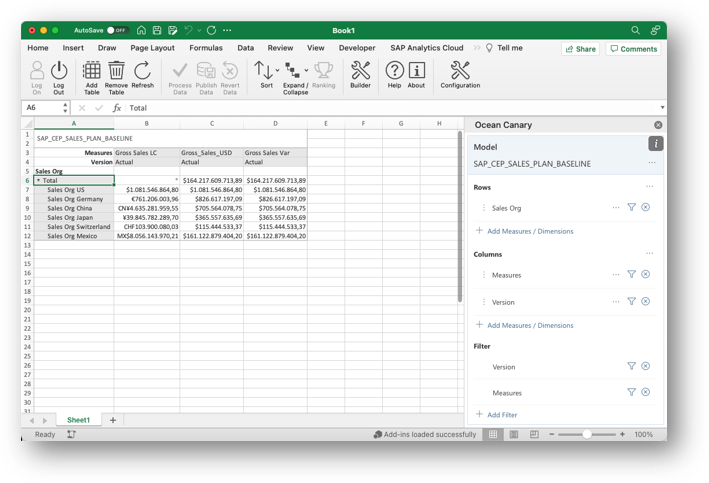Open Configuration tools
The width and height of the screenshot is (709, 483).
tap(460, 71)
